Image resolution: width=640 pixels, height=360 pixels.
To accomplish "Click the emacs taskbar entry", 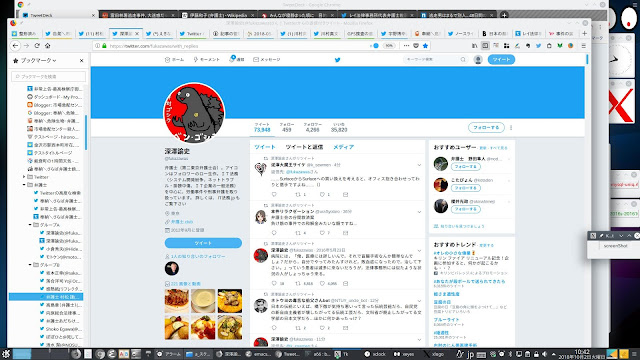I will (x=258, y=354).
